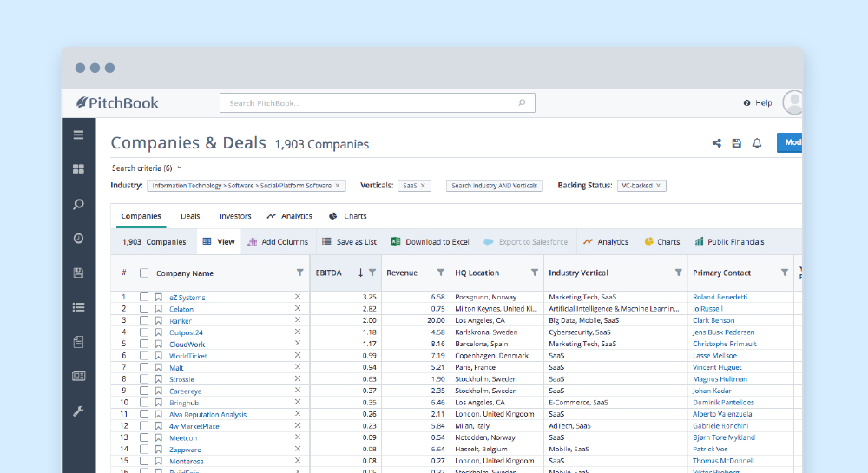Toggle EBITDA sort arrow
The image size is (868, 473).
point(360,273)
